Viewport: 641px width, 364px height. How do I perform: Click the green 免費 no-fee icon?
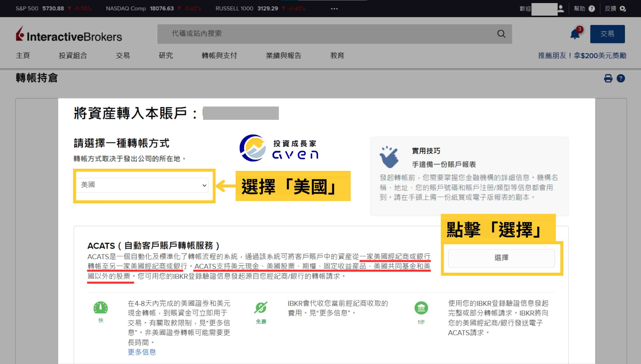point(261,308)
